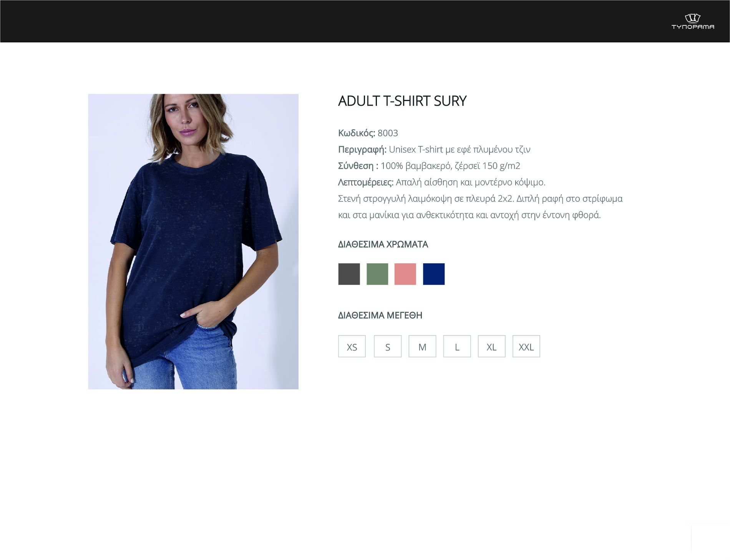730x560 pixels.
Task: Click the Typorama crown logo
Action: click(x=693, y=18)
